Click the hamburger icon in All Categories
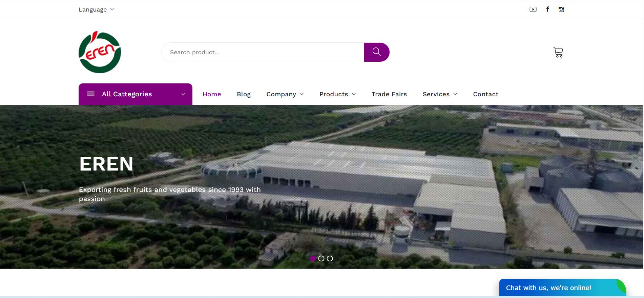 91,94
